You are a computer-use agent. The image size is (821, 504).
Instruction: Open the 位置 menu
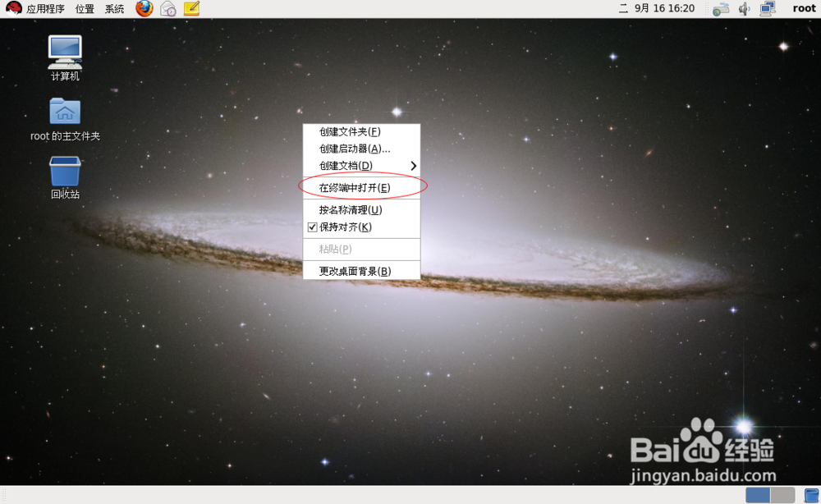[x=85, y=8]
